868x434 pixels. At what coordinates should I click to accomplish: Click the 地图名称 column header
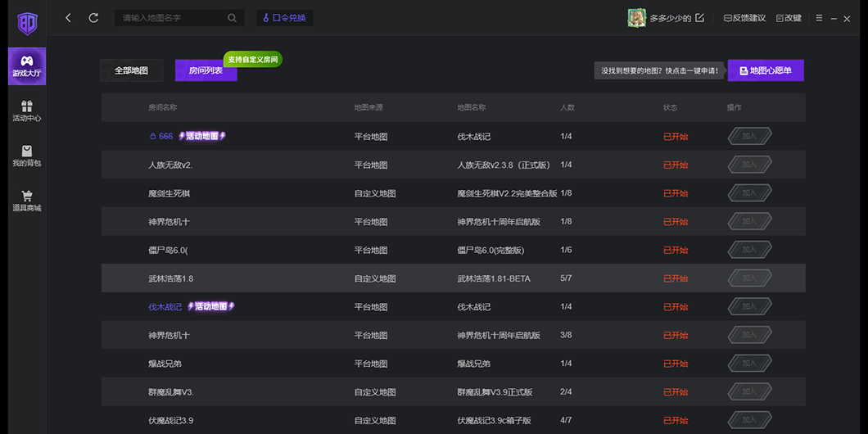(472, 107)
